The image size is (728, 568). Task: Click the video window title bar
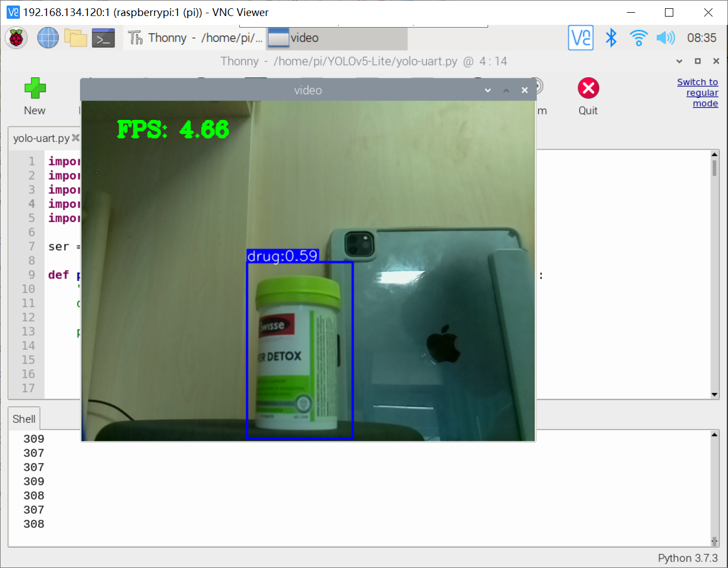click(308, 90)
